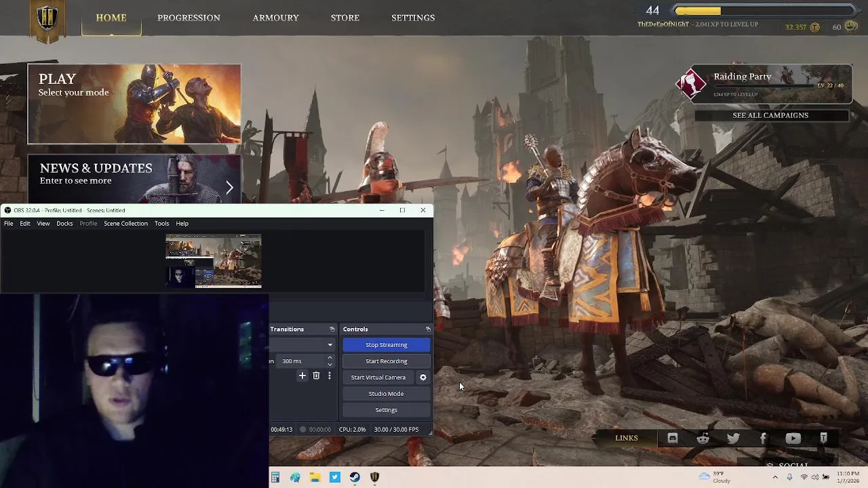
Task: Open OBS Settings button in Controls
Action: coord(387,410)
